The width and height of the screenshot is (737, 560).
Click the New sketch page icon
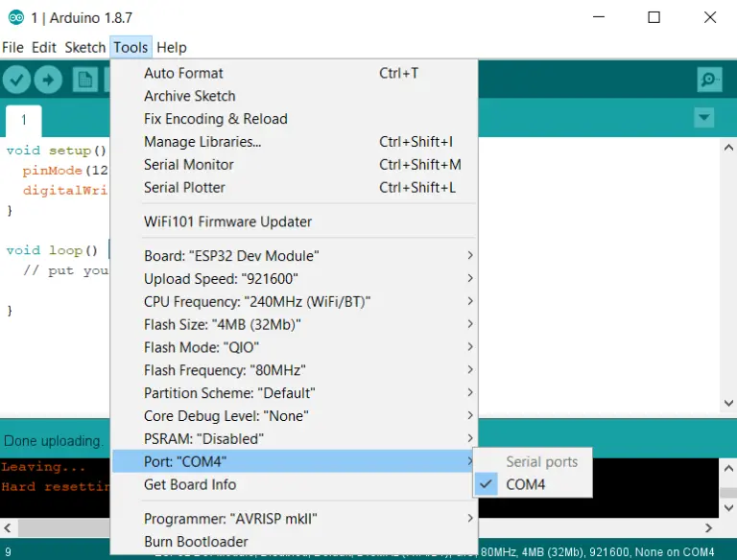(85, 80)
